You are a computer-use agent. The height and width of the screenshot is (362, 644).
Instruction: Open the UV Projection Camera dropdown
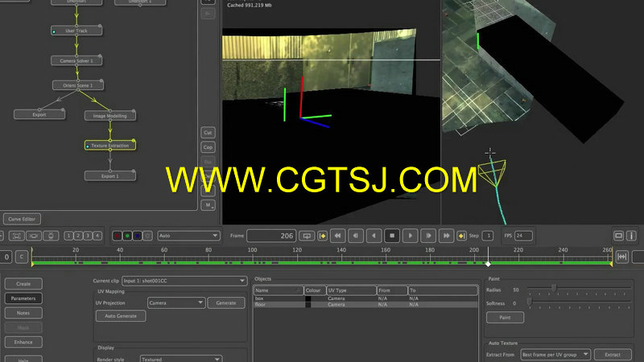click(176, 303)
